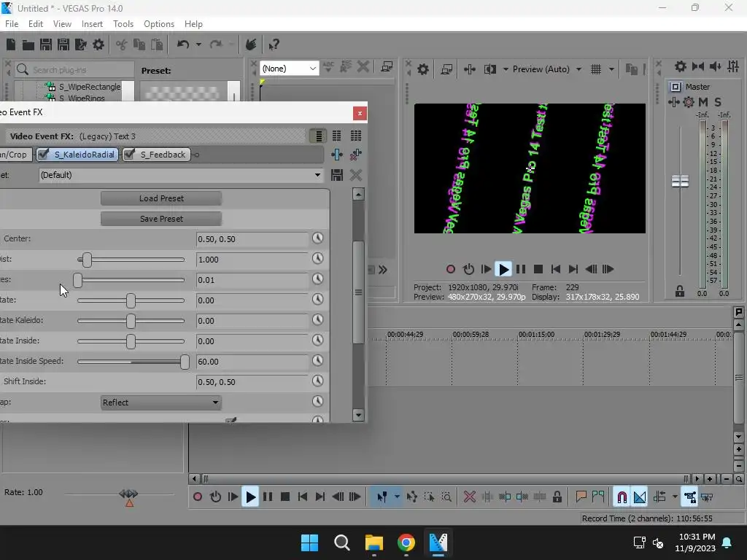Click Stop in timeline transport bar
This screenshot has height=560, width=747.
click(x=285, y=497)
